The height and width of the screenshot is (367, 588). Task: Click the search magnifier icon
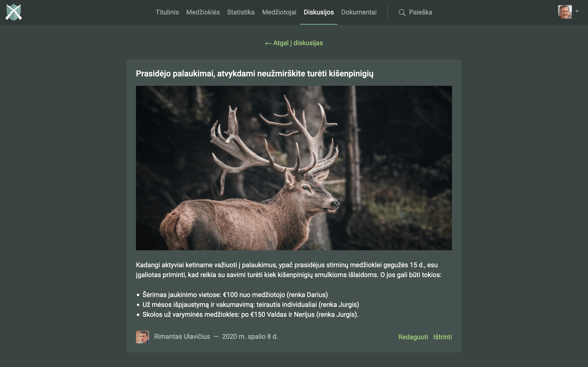(402, 13)
